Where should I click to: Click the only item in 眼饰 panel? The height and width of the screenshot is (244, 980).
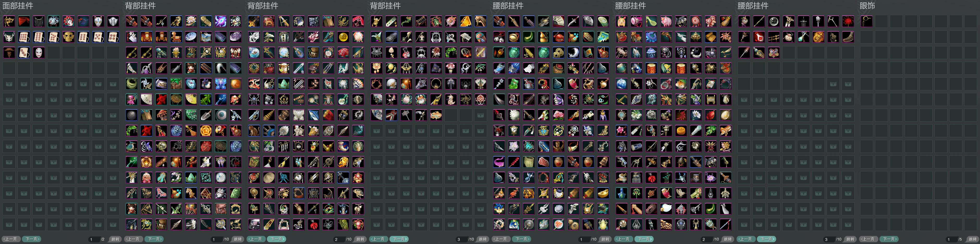(867, 21)
